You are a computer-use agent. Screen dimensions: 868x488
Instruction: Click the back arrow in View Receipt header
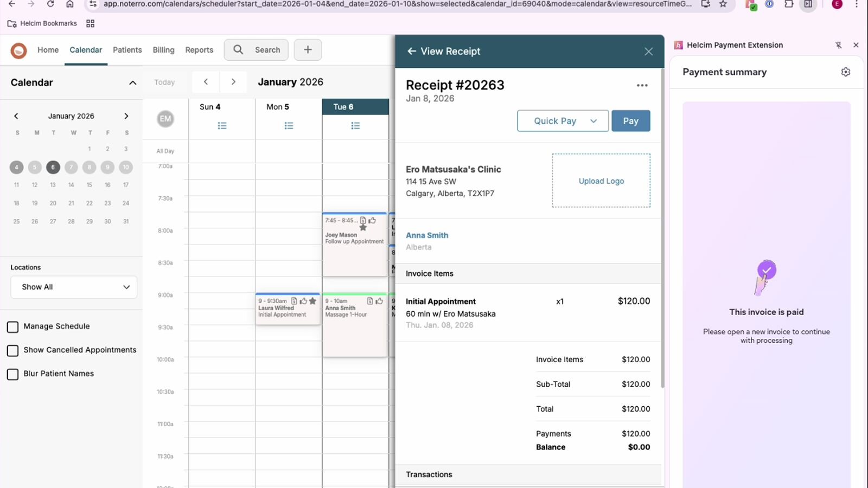tap(412, 51)
